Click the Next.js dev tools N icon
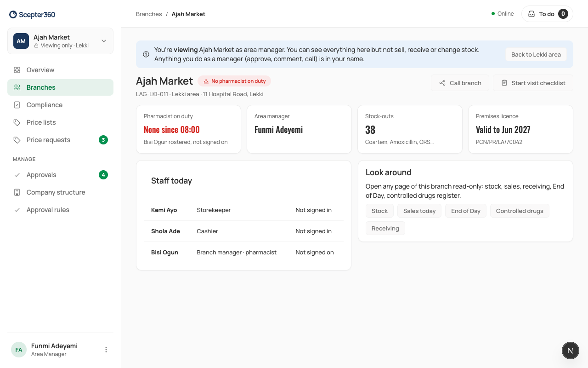The image size is (588, 368). 571,351
